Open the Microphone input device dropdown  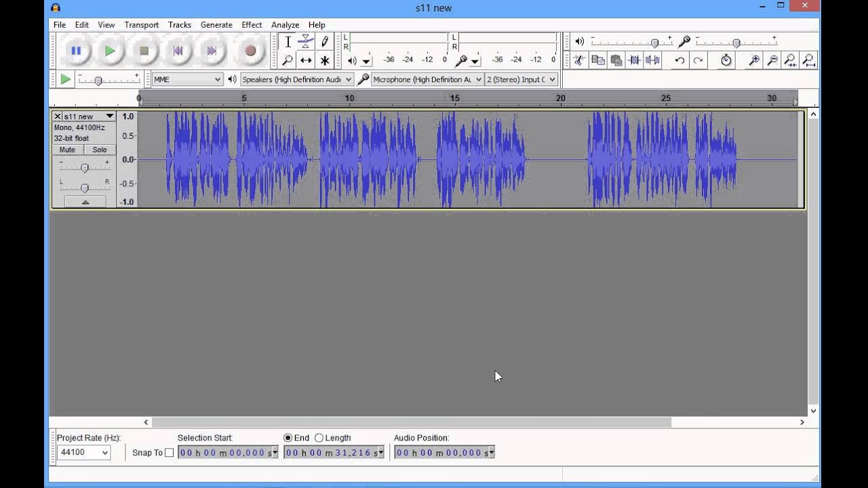(427, 79)
